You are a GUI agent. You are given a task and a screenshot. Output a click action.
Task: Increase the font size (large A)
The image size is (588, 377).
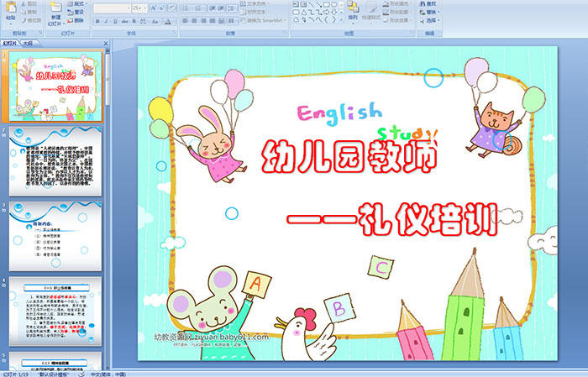pos(154,8)
